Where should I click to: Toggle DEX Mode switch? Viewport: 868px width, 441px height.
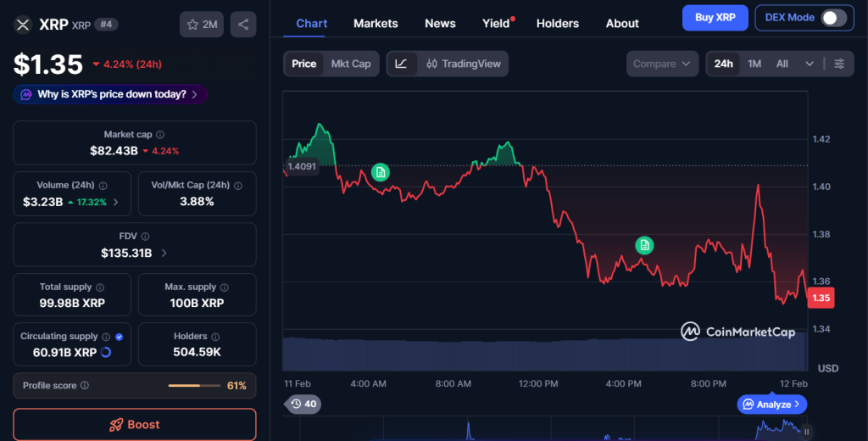[x=832, y=18]
